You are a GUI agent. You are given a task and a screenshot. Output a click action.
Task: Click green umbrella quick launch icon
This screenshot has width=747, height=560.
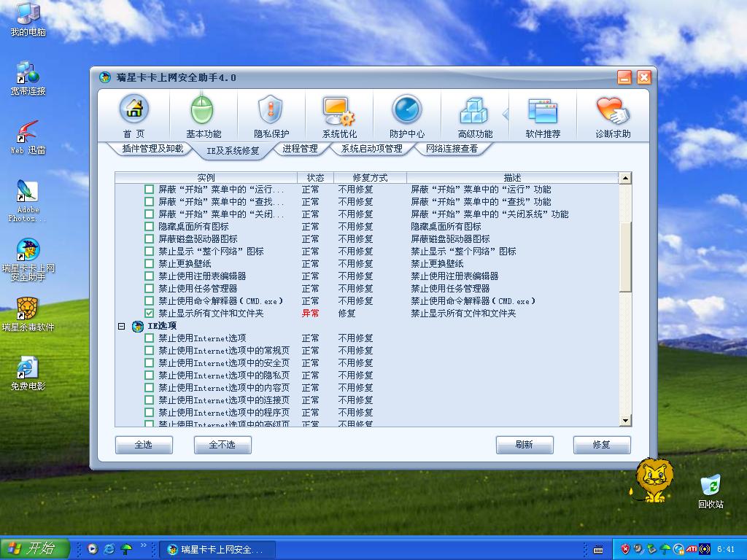[x=126, y=549]
